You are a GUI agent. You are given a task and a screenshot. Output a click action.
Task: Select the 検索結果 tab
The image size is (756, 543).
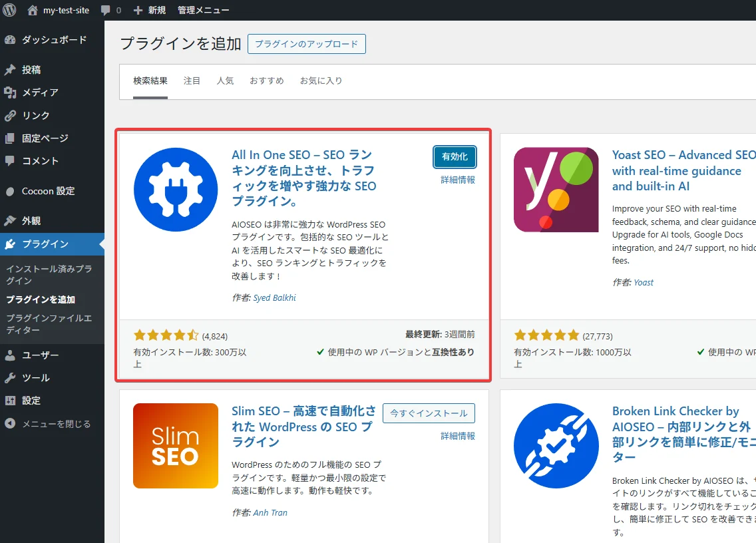[150, 81]
